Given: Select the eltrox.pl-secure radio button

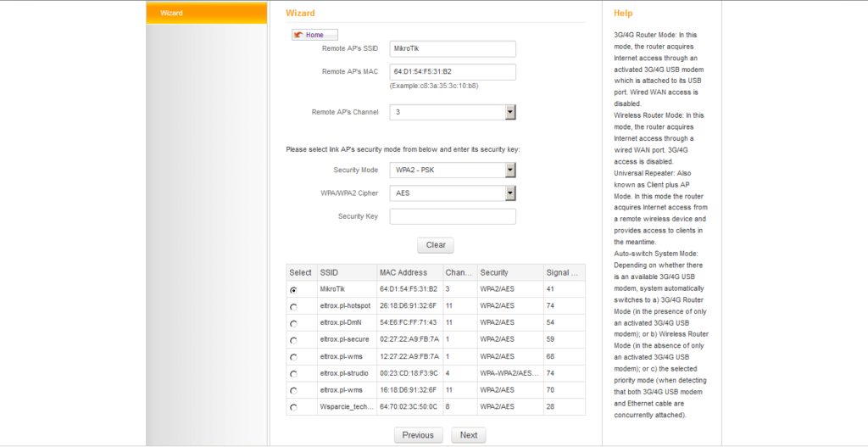Looking at the screenshot, I should coord(293,340).
